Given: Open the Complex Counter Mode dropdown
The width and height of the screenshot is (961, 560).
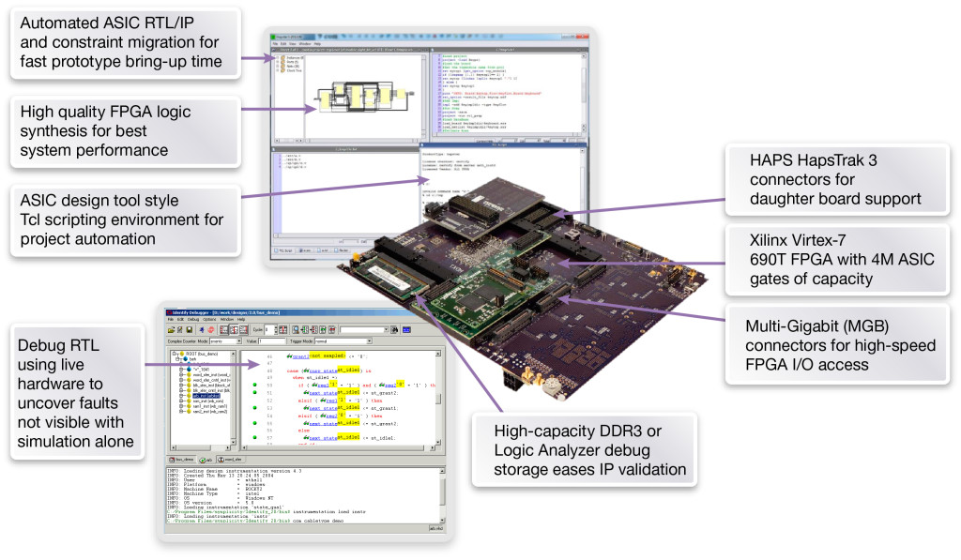Looking at the screenshot, I should click(225, 341).
